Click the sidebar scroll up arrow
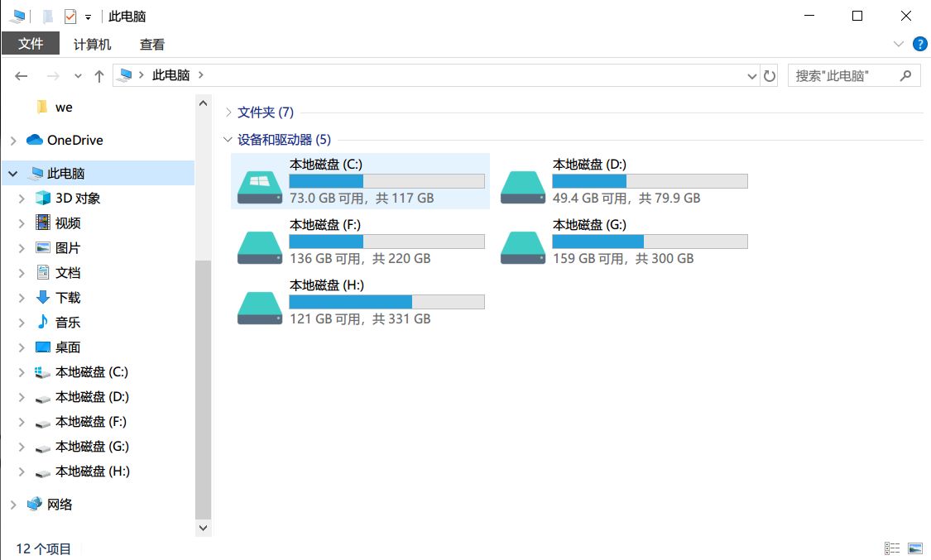Screen dimensions: 931x560 [203, 103]
